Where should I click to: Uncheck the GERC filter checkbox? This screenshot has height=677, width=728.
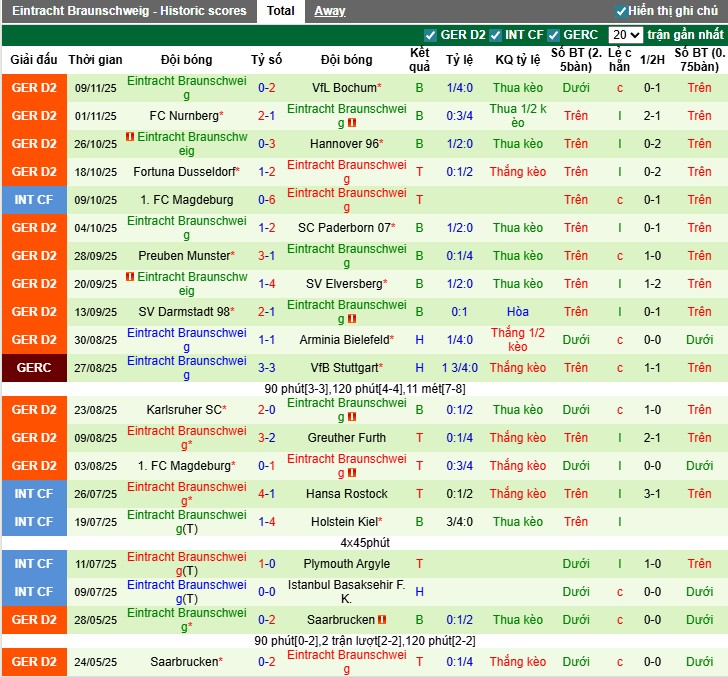[x=553, y=35]
